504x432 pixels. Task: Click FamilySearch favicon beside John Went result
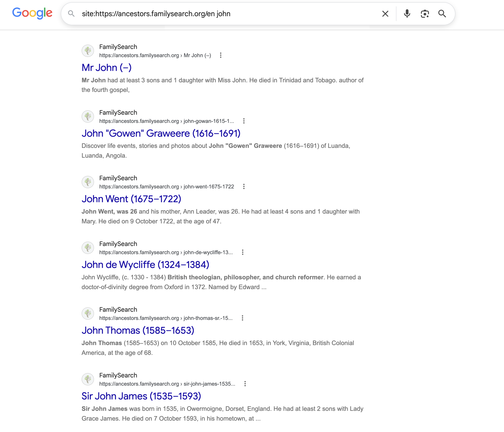tap(88, 182)
